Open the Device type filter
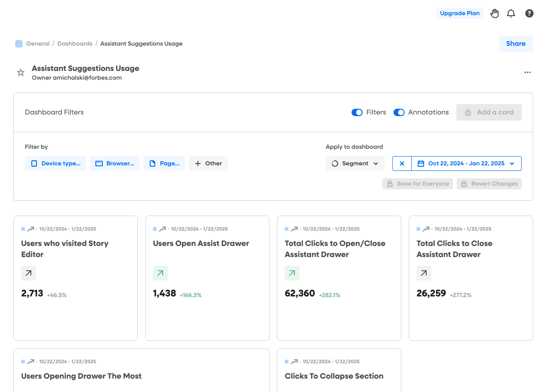This screenshot has width=546, height=392. [55, 164]
